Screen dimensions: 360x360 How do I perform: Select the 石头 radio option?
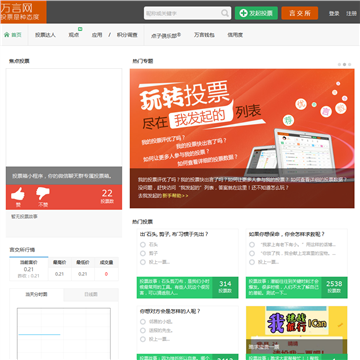tap(143, 245)
